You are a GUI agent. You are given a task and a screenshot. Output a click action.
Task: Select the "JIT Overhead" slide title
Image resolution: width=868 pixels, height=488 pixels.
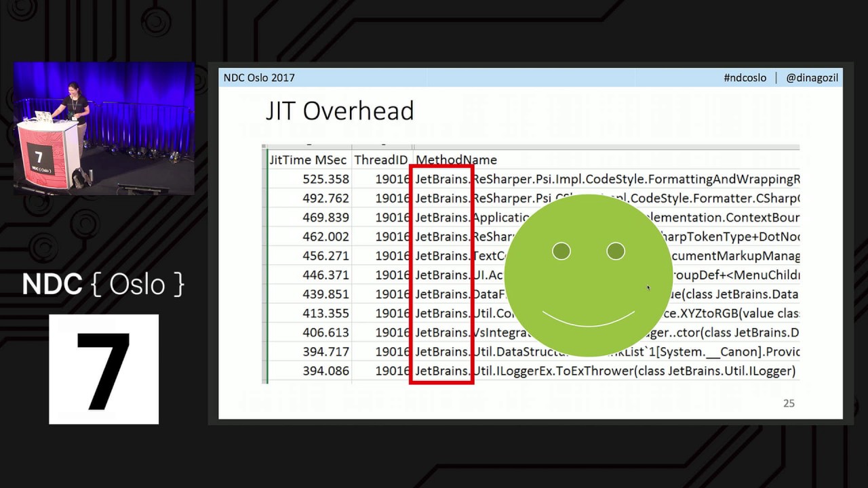(x=340, y=110)
